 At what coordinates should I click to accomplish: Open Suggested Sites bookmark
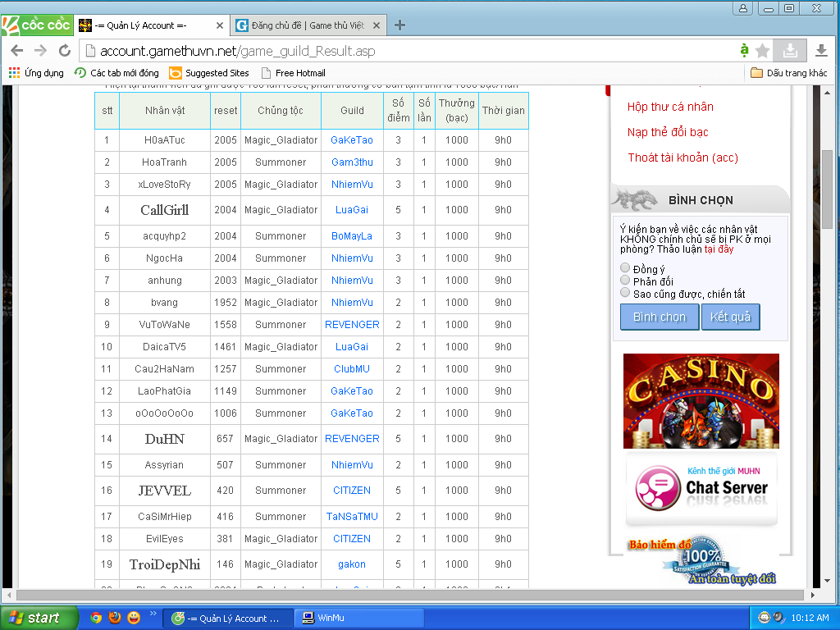[209, 73]
